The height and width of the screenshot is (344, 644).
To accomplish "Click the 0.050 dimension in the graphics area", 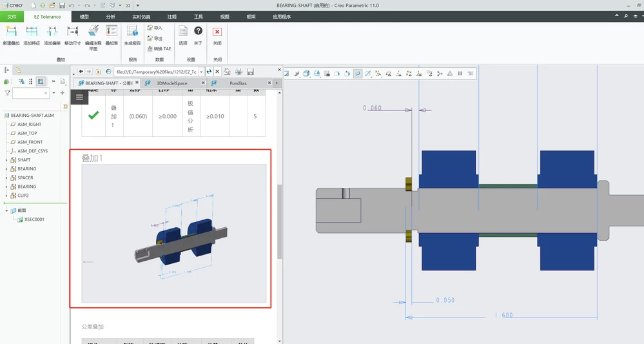I will click(x=445, y=300).
